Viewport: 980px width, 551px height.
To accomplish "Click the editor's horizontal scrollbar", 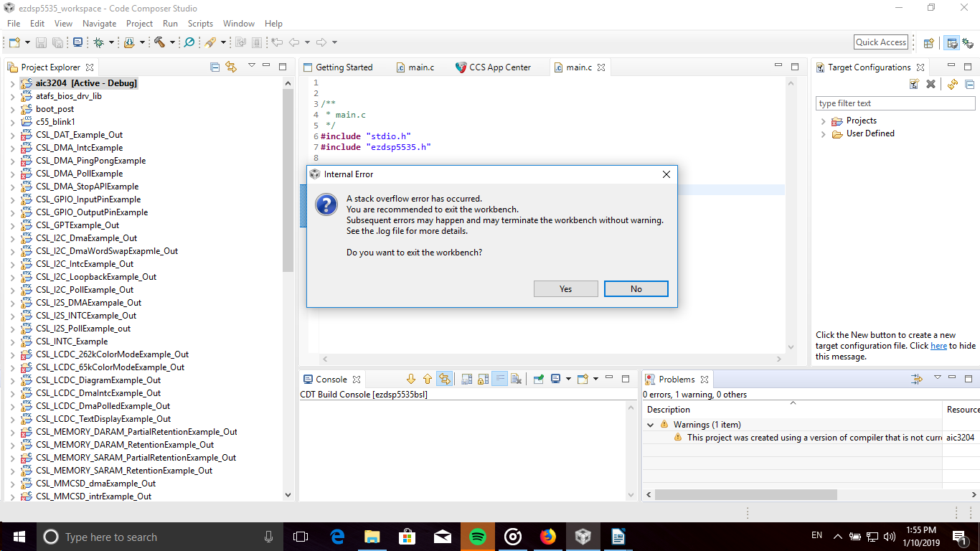I will [552, 359].
